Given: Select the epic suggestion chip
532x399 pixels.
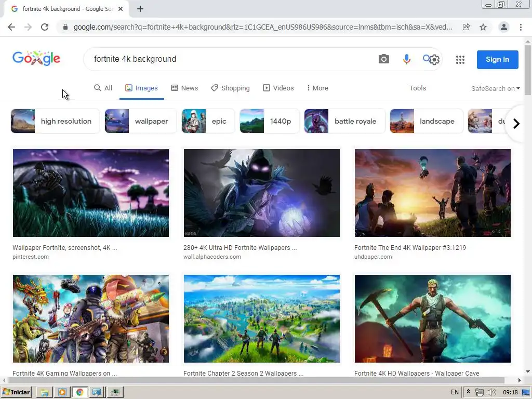Looking at the screenshot, I should point(208,121).
